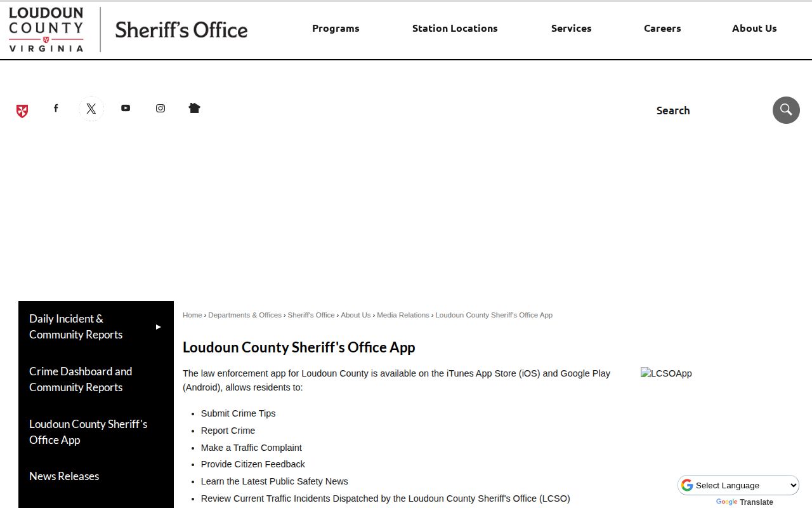The height and width of the screenshot is (508, 812).
Task: Click the 'Report Crime' bullet text
Action: click(228, 431)
